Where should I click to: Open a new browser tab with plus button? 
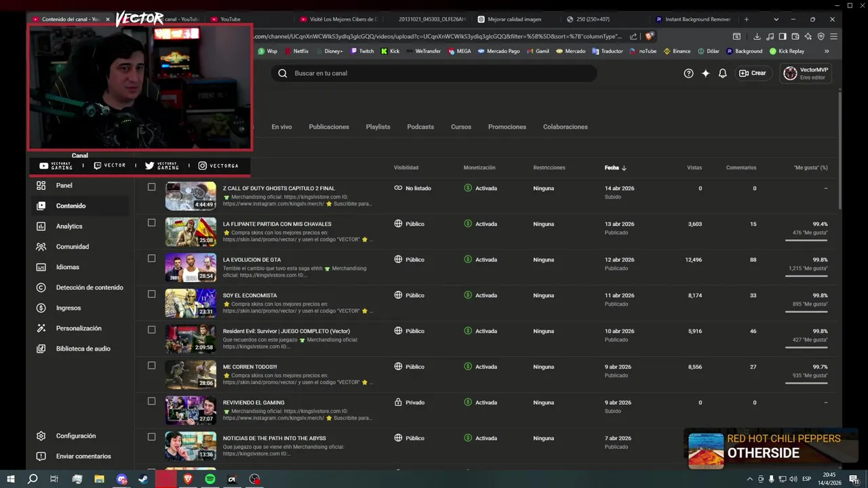[747, 19]
